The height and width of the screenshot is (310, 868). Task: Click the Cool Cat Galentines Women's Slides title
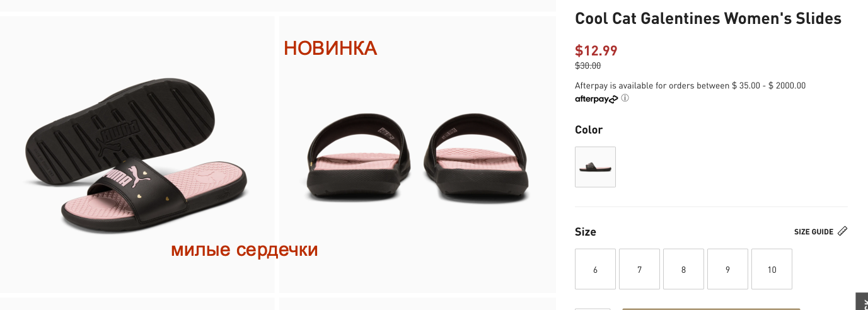tap(708, 18)
